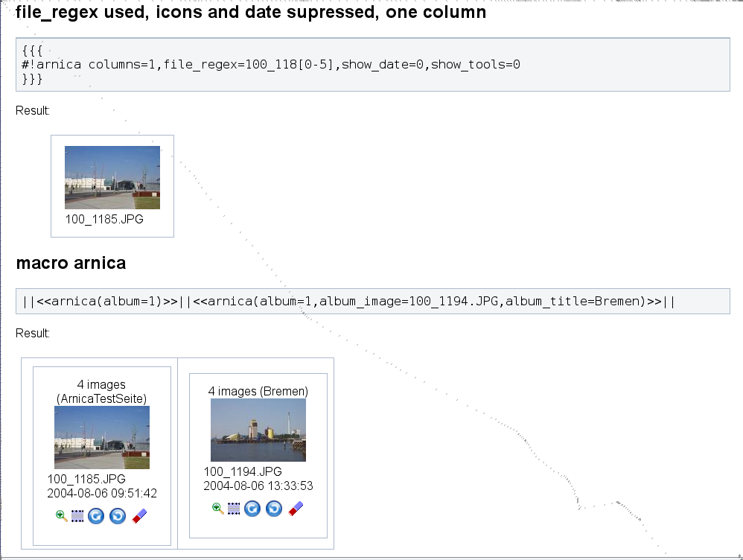
Task: Click the eraser delete icon under 100_1185.JPG album
Action: point(139,515)
